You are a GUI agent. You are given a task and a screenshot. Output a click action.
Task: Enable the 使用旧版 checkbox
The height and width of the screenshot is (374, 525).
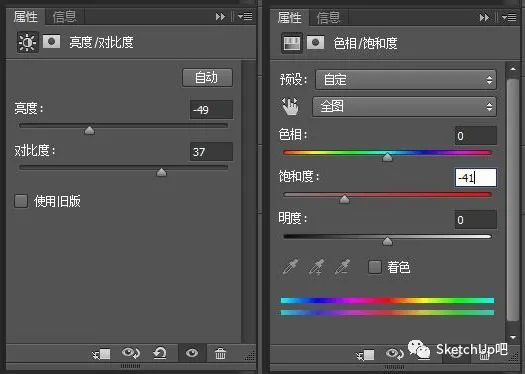[21, 201]
